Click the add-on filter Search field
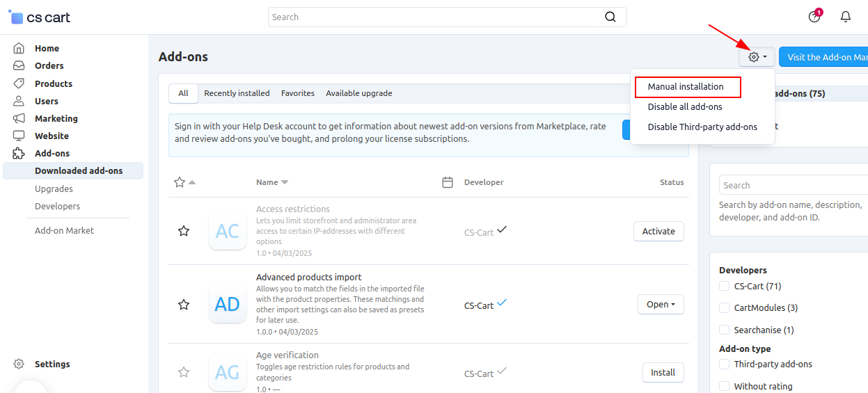 click(794, 185)
